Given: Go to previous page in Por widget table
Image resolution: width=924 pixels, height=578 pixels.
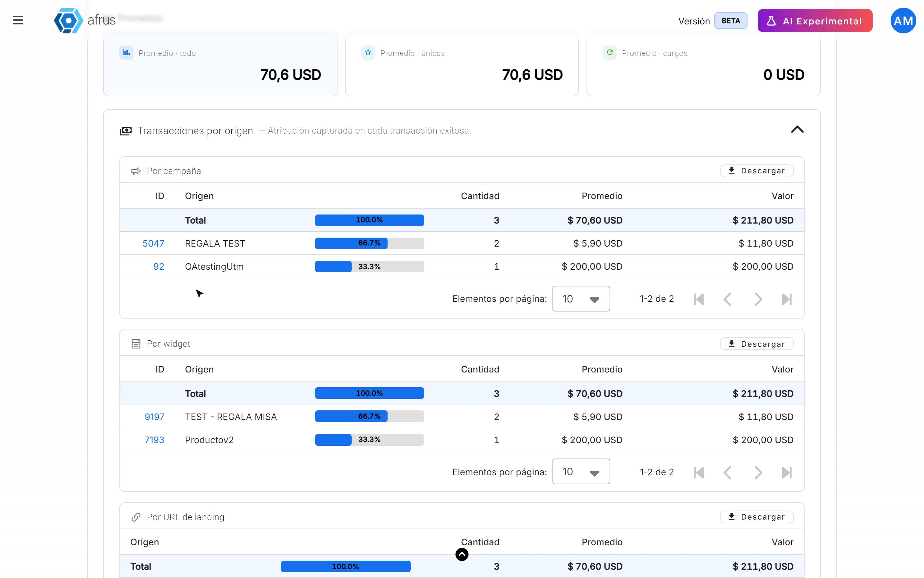Looking at the screenshot, I should pyautogui.click(x=728, y=472).
